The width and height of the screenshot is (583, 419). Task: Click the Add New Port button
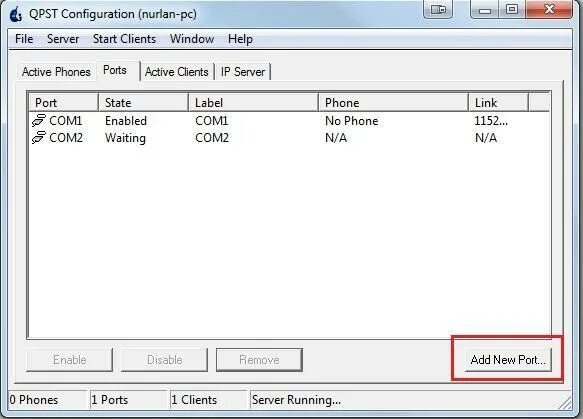[x=508, y=360]
